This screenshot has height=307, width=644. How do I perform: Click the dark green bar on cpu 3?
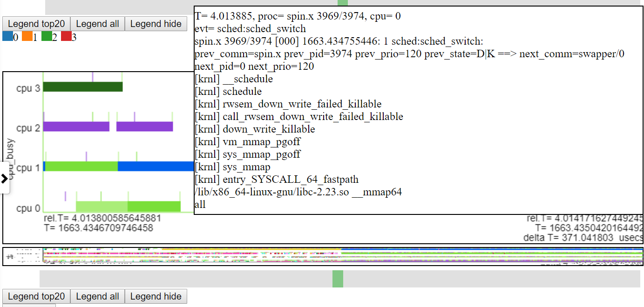(x=83, y=87)
